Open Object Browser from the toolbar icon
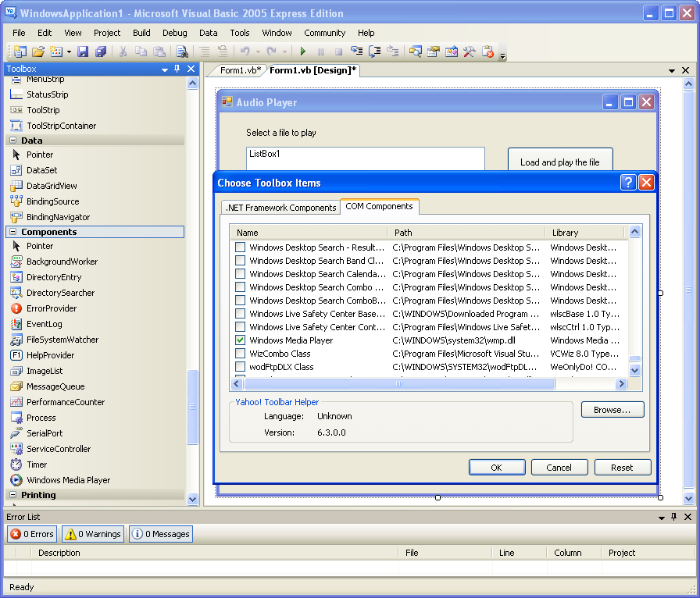Screen dimensions: 700x598 point(452,52)
